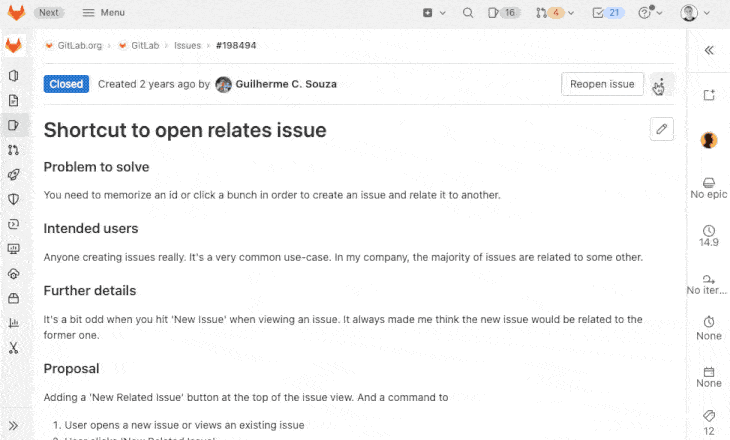Click the Next badge

coord(49,13)
